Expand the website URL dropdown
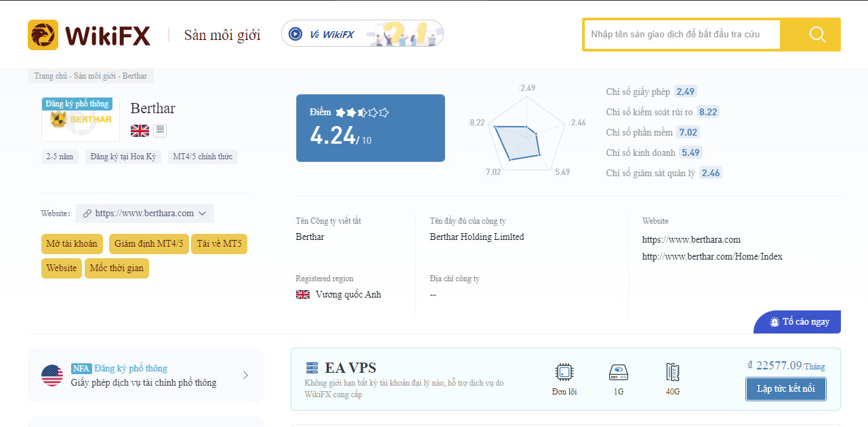Image resolution: width=868 pixels, height=427 pixels. coord(202,213)
